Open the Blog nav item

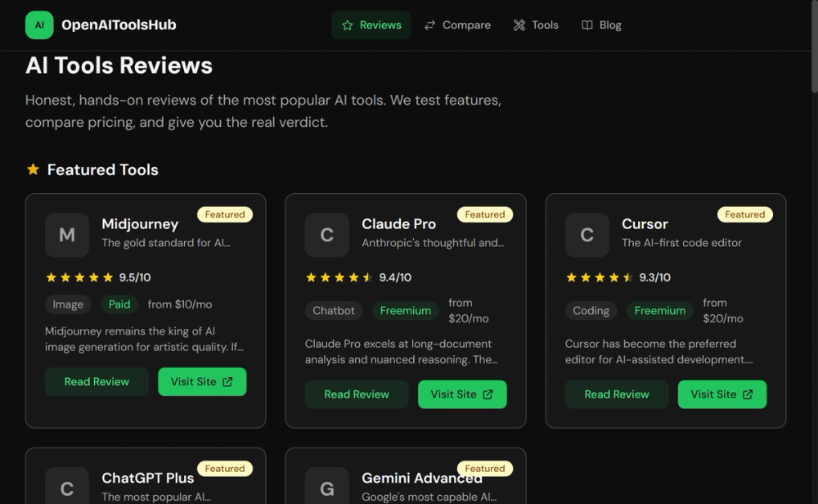(x=601, y=25)
